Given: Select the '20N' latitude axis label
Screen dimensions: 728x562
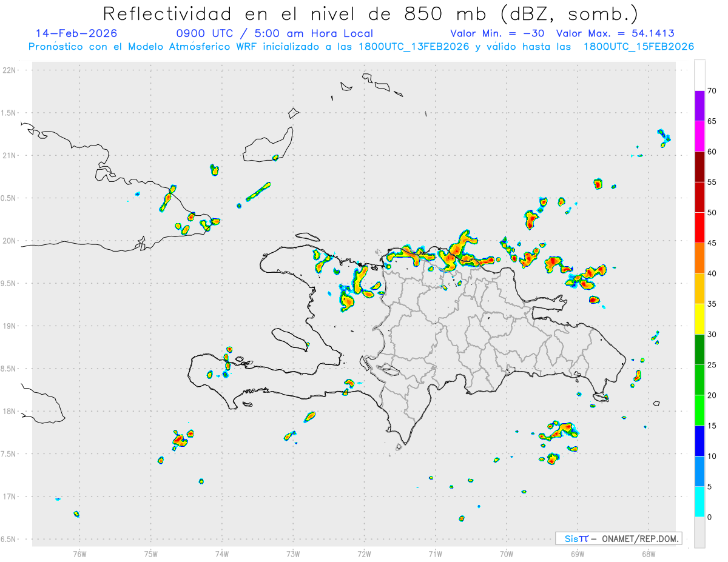Looking at the screenshot, I should 10,241.
